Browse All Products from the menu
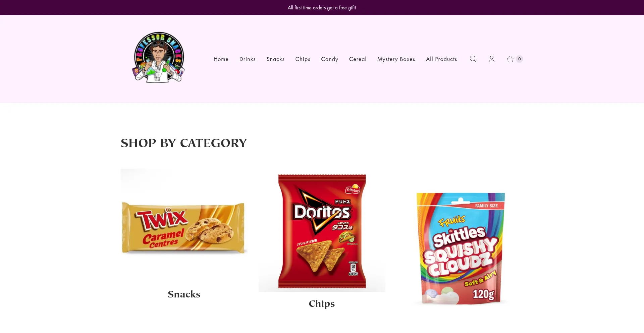Screen dimensions: 644x333 441,59
